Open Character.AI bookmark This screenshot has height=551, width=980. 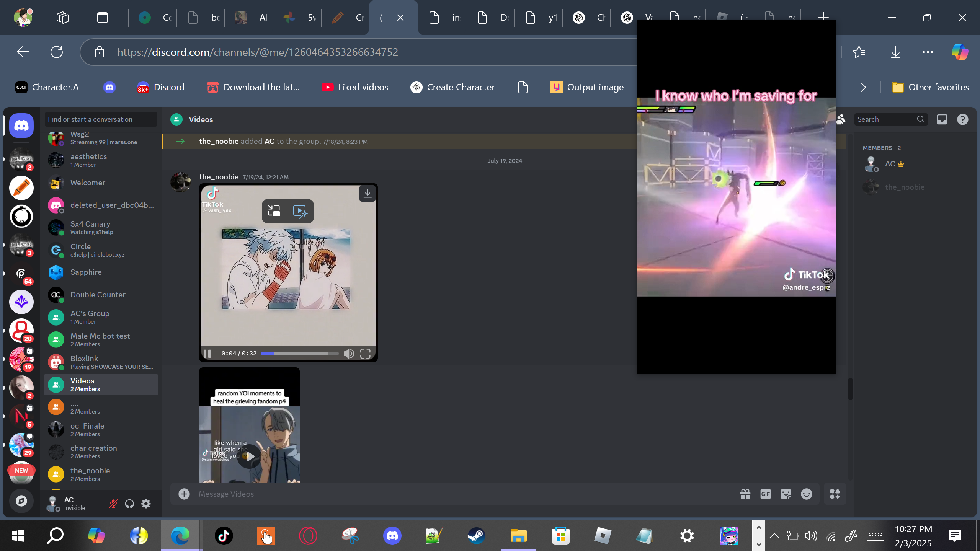click(48, 87)
